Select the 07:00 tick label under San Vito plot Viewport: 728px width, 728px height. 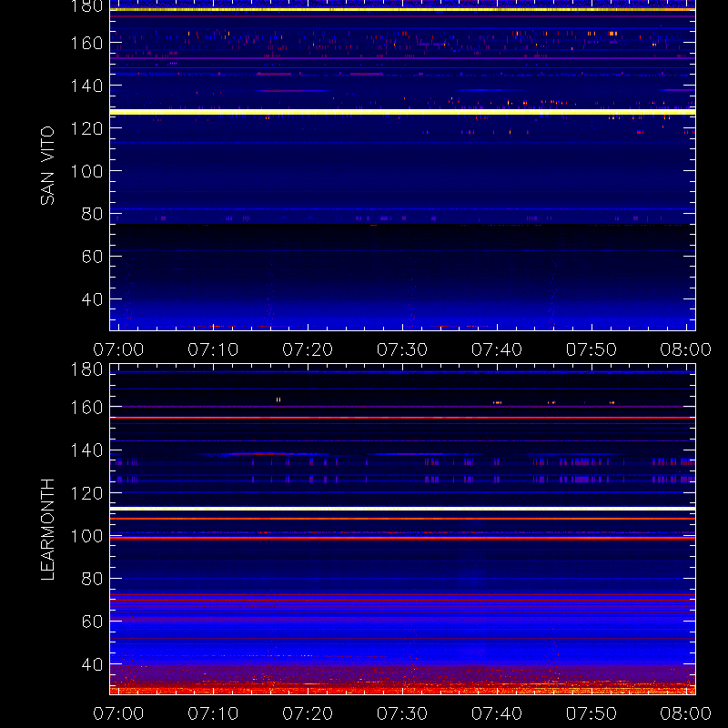pyautogui.click(x=118, y=349)
